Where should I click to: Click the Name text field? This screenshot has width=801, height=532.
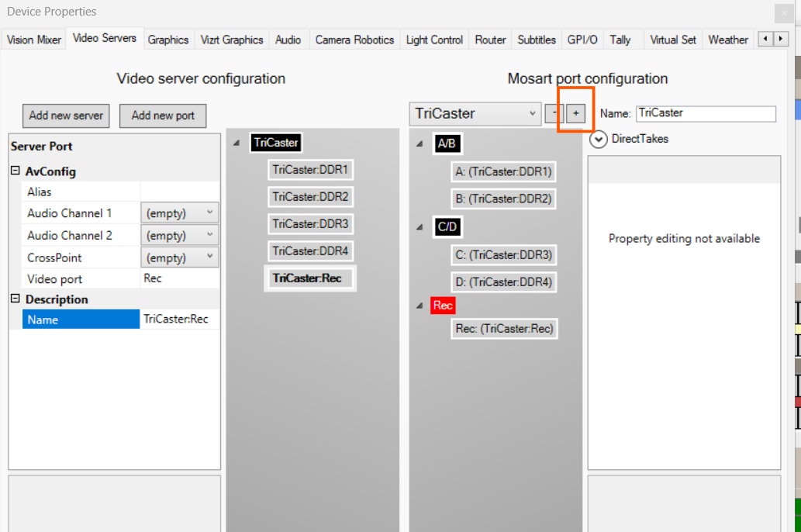706,113
